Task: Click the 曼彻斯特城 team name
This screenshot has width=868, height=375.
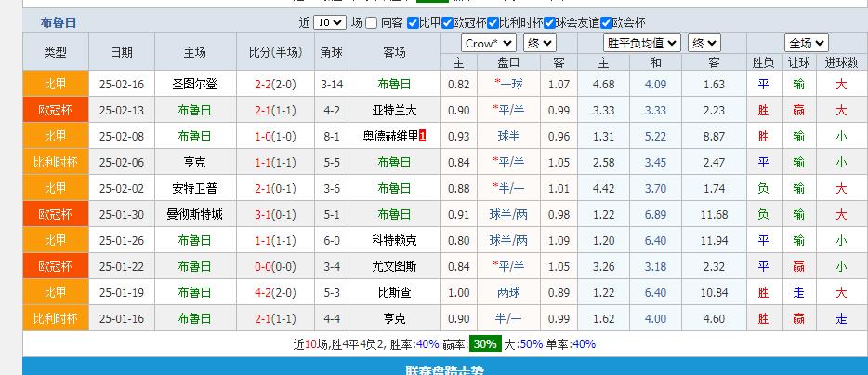Action: (195, 214)
